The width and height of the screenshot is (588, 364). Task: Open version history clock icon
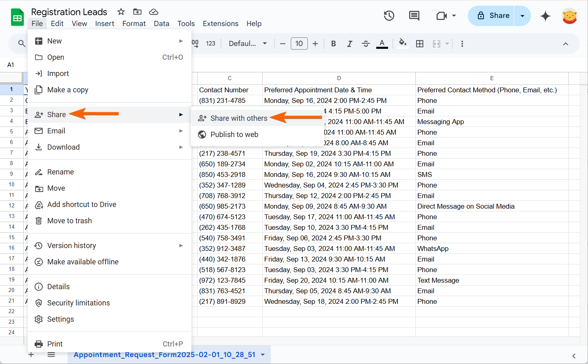pyautogui.click(x=389, y=16)
